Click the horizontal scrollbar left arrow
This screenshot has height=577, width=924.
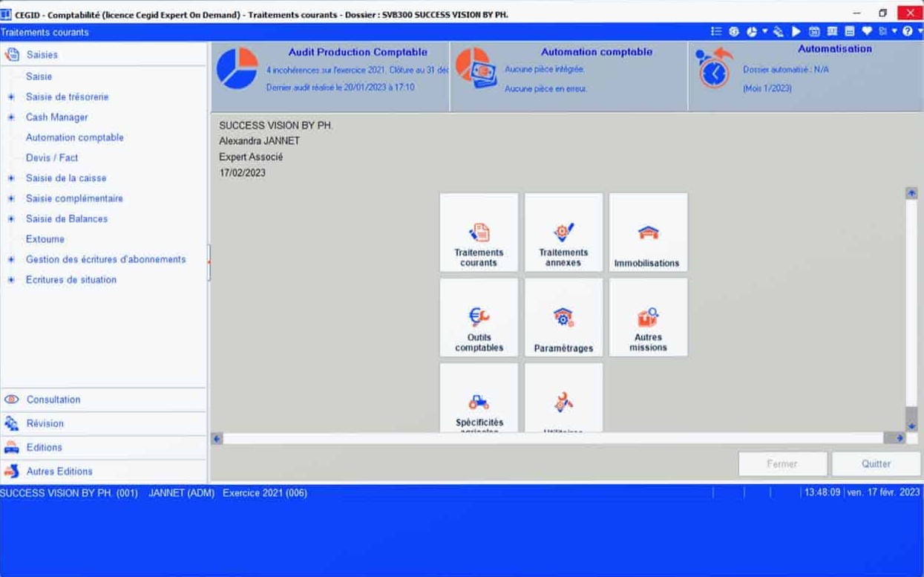point(217,439)
